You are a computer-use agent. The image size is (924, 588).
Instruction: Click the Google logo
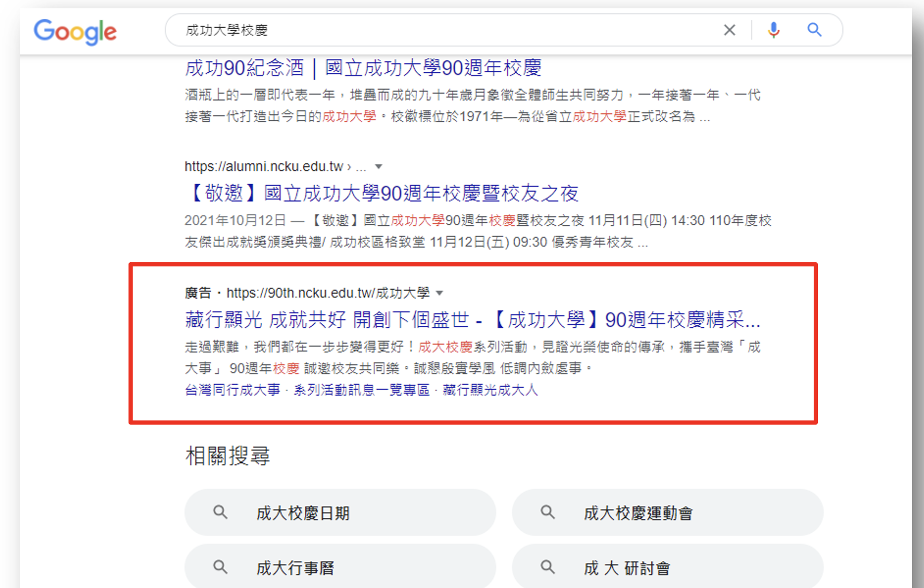[75, 32]
